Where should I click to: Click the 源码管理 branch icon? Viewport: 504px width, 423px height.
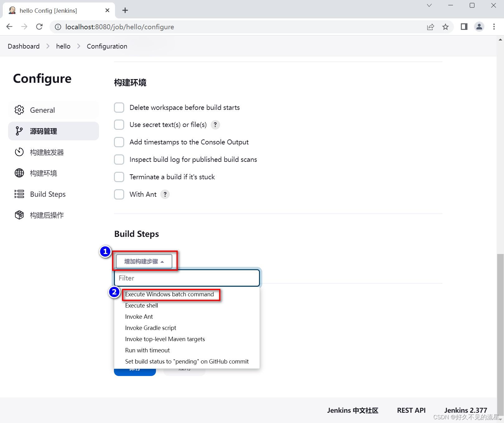click(x=19, y=131)
